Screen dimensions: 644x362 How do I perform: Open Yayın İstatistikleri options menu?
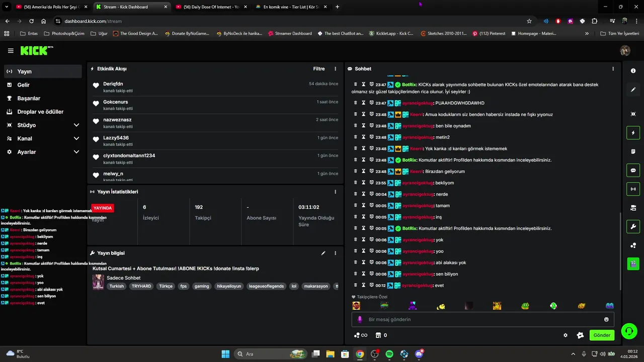tap(336, 192)
